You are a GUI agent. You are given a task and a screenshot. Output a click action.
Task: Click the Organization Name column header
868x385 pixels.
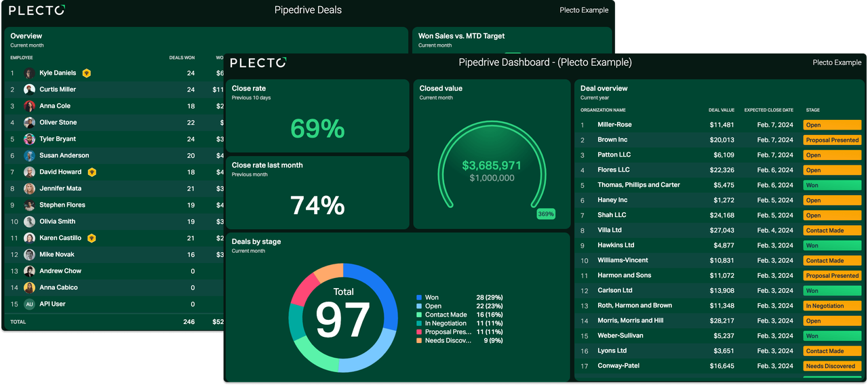(x=603, y=110)
